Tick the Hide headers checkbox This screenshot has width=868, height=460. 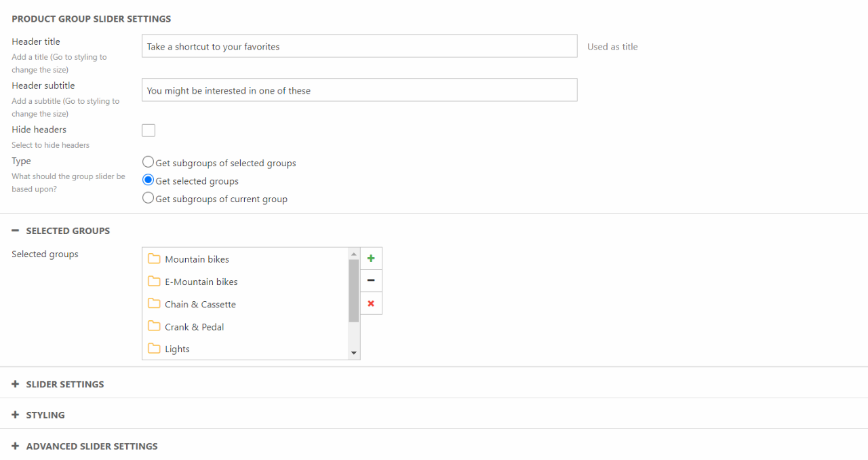tap(149, 130)
